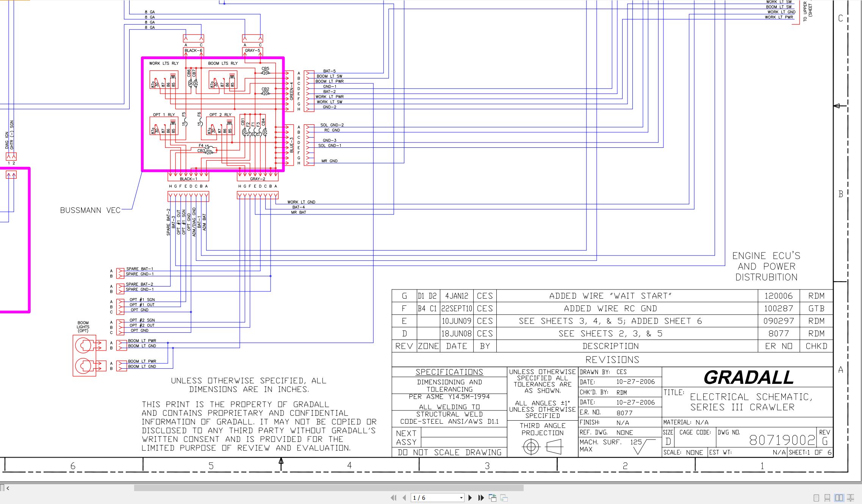862x504 pixels.
Task: Click the NEXT ASSY field label
Action: [x=406, y=438]
